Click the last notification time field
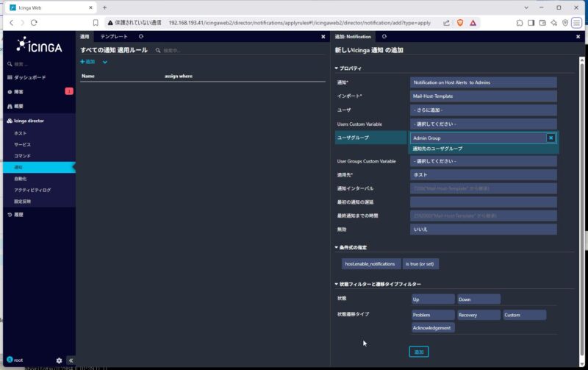This screenshot has height=370, width=588. pos(484,216)
